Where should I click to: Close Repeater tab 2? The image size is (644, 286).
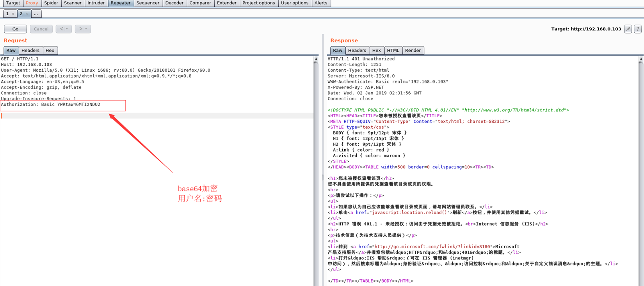tap(27, 14)
